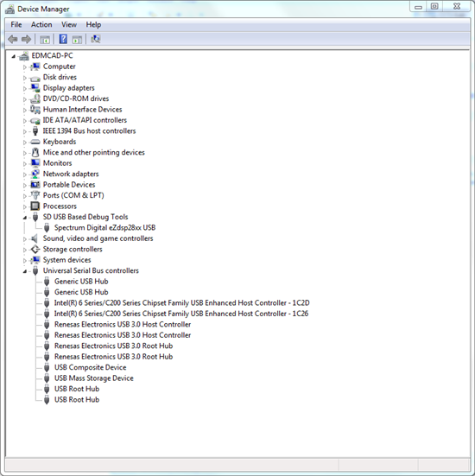The image size is (475, 476).
Task: Open the File menu
Action: pyautogui.click(x=16, y=24)
